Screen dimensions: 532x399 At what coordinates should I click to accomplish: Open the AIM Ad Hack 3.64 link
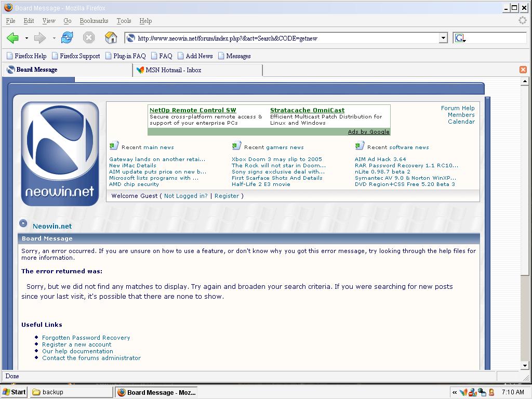click(x=380, y=159)
